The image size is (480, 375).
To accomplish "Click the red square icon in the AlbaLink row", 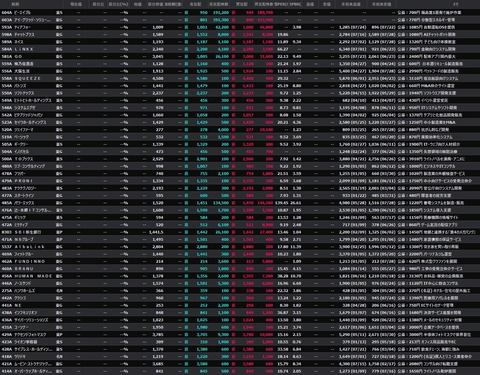I will (233, 247).
